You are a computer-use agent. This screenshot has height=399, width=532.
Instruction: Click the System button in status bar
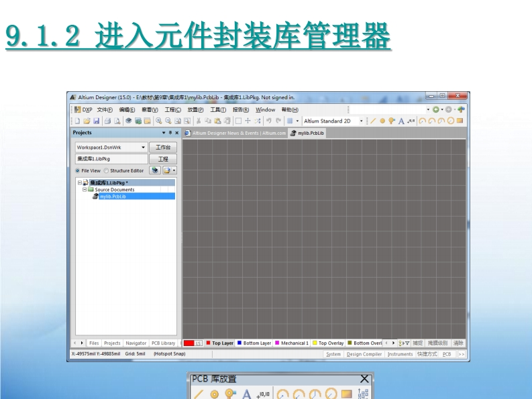[x=333, y=354]
